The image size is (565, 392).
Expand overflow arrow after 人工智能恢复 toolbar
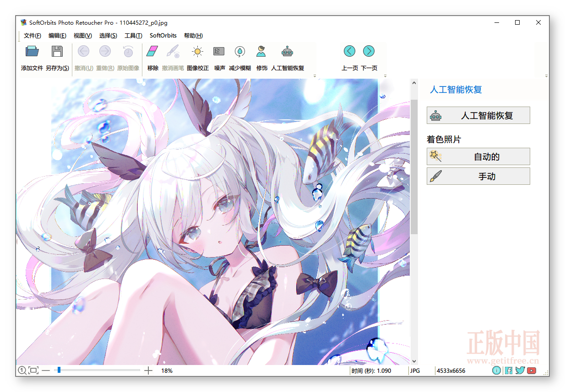tap(315, 76)
